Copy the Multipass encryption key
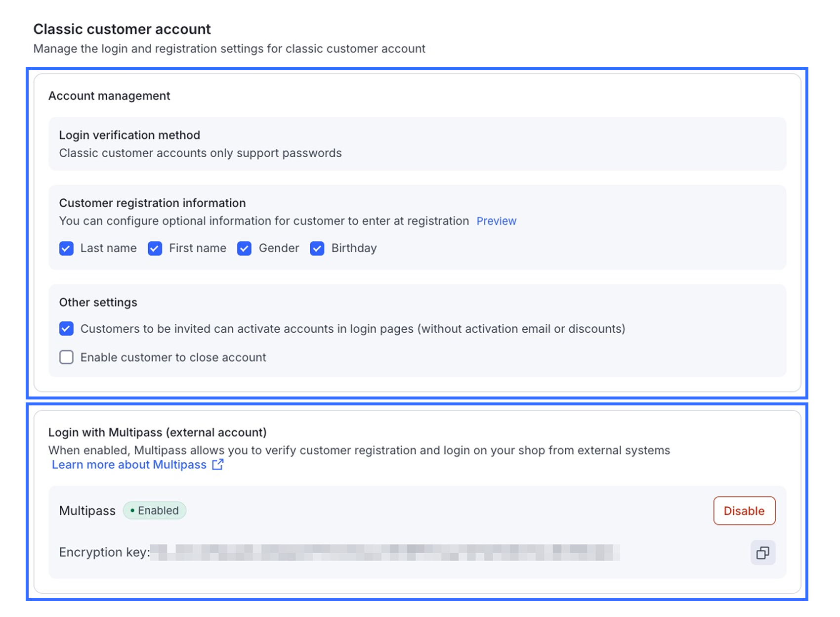 [762, 552]
